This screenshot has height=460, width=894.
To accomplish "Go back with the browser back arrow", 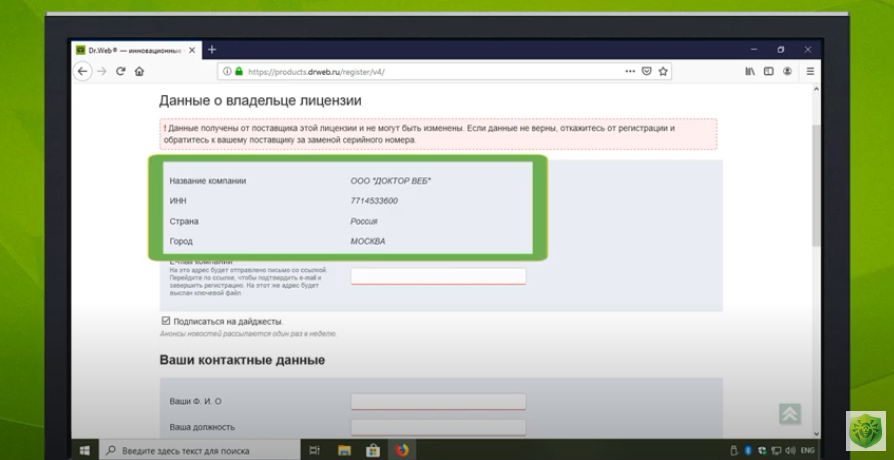I will [x=83, y=71].
